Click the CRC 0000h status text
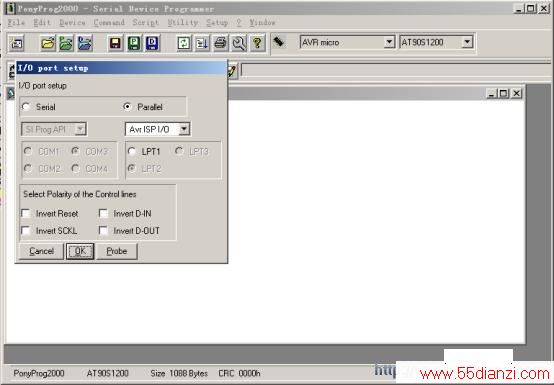This screenshot has width=554, height=385. coord(239,373)
